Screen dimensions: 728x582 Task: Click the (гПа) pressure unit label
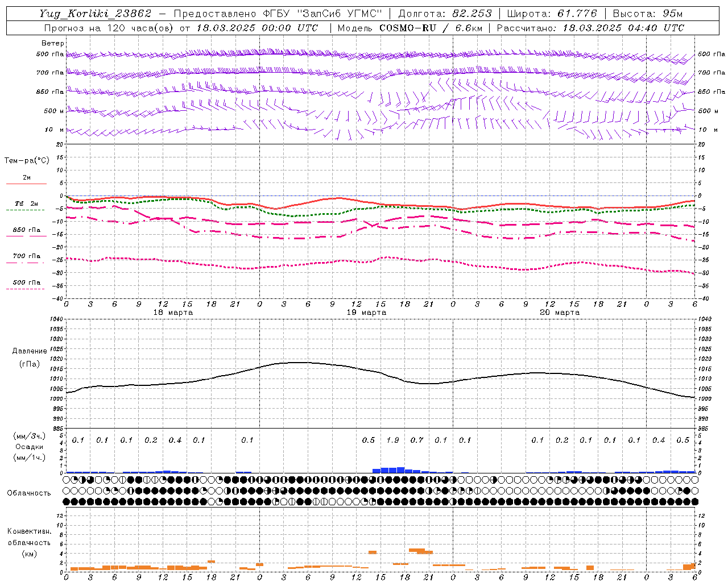coord(30,364)
